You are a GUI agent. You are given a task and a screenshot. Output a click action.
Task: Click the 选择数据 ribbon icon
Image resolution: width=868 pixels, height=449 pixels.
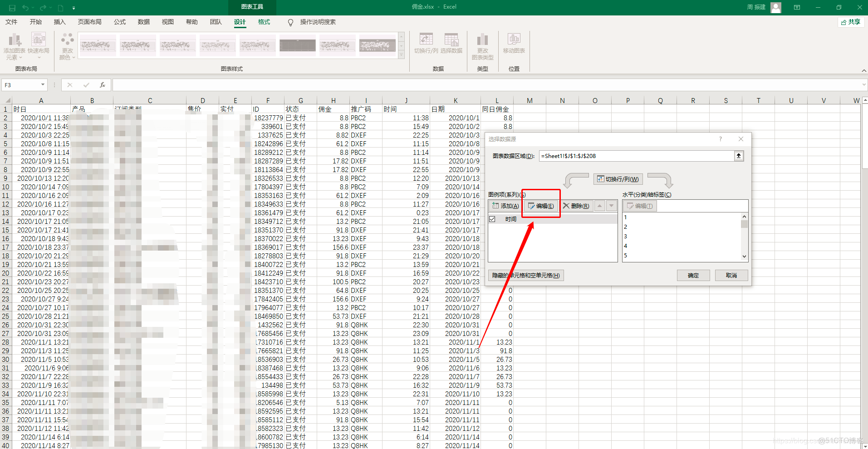coord(451,44)
